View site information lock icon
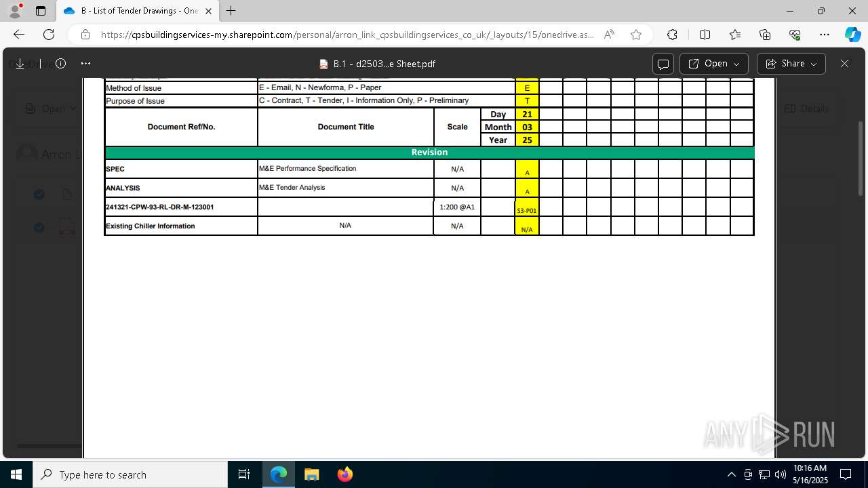 85,35
